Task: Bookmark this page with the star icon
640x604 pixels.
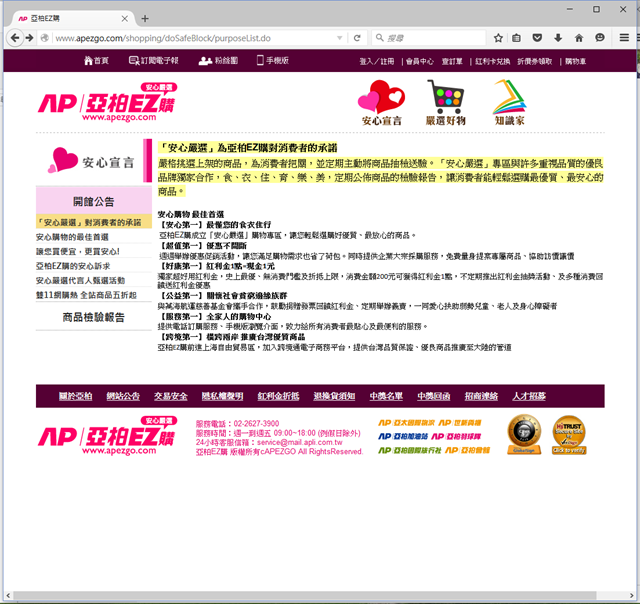Action: tap(498, 38)
